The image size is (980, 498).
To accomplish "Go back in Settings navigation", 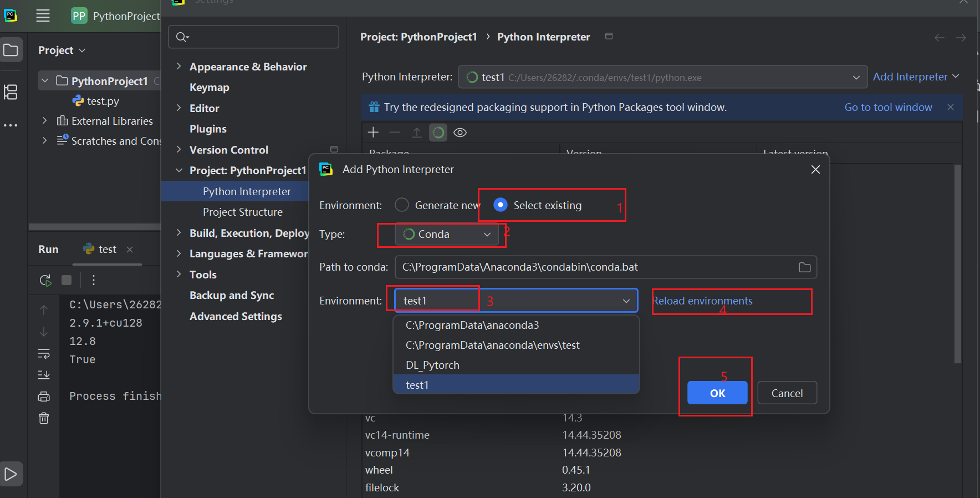I will pyautogui.click(x=940, y=37).
